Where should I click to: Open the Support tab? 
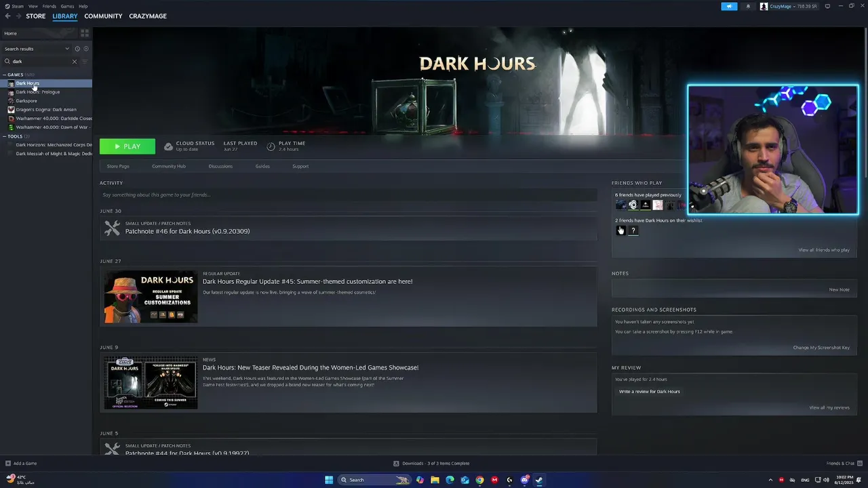point(300,166)
